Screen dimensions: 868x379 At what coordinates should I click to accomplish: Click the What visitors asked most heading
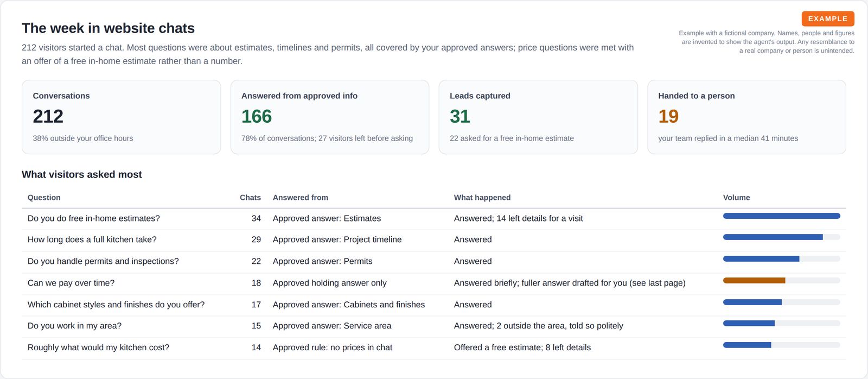(x=82, y=174)
